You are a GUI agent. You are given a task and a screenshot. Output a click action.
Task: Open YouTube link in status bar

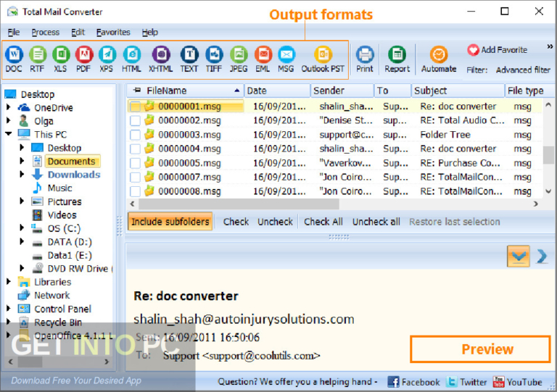click(517, 382)
